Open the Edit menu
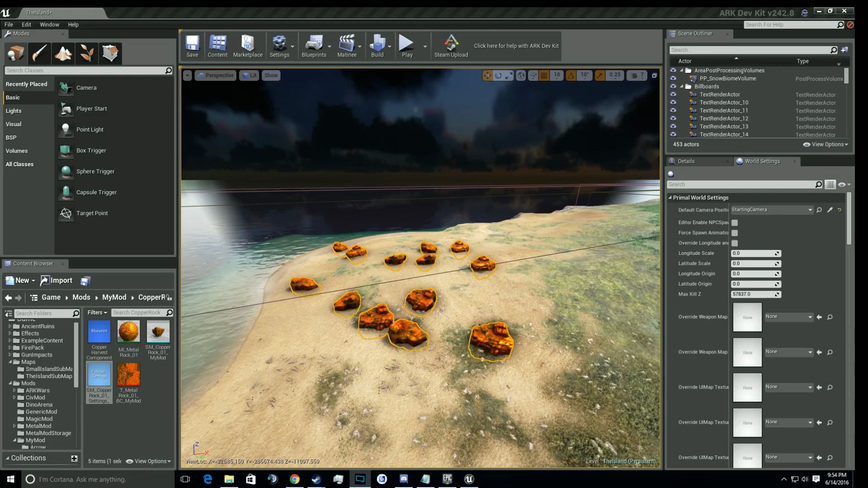The width and height of the screenshot is (868, 488). coord(26,24)
